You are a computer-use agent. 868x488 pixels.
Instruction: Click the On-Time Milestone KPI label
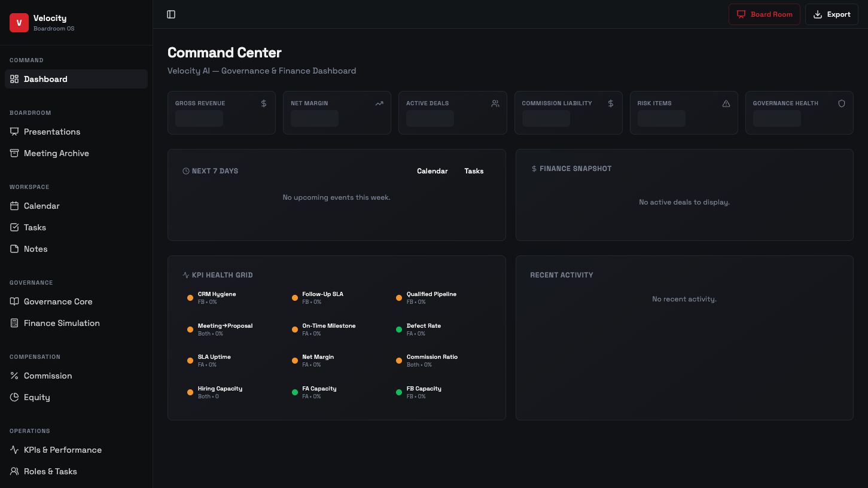tap(328, 326)
